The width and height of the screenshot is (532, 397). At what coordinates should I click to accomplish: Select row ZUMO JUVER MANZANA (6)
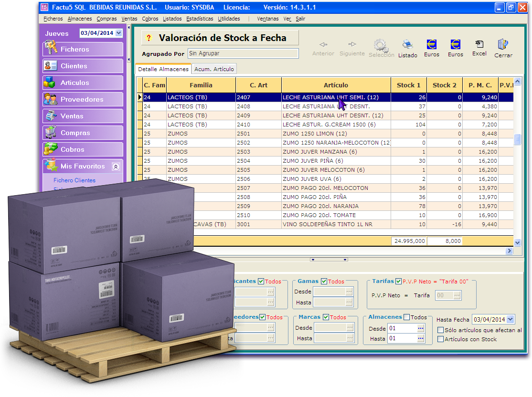[x=326, y=152]
